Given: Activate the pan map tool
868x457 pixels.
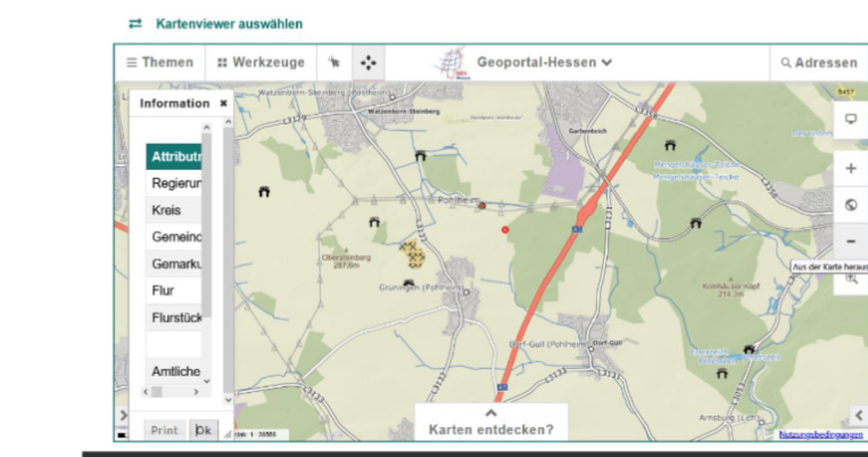Looking at the screenshot, I should pos(368,62).
